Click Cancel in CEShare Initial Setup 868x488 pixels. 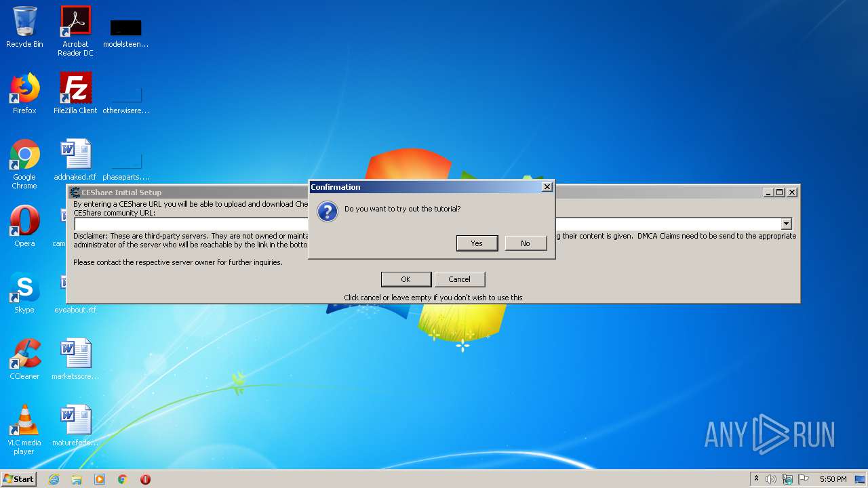click(459, 279)
